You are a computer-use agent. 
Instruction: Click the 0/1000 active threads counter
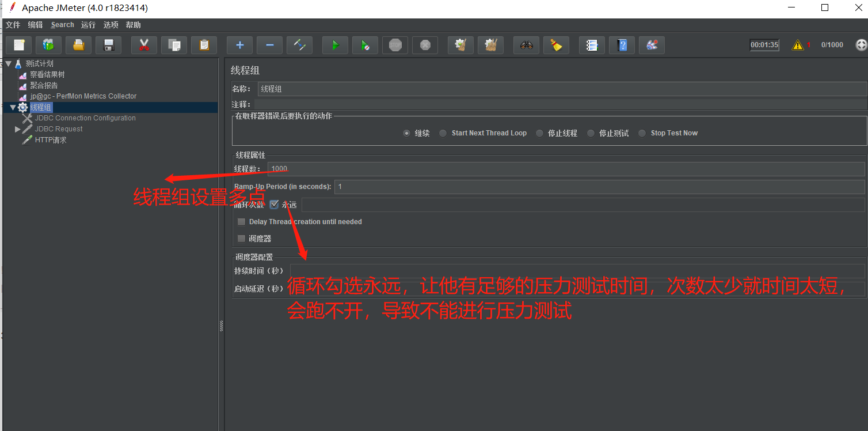832,45
